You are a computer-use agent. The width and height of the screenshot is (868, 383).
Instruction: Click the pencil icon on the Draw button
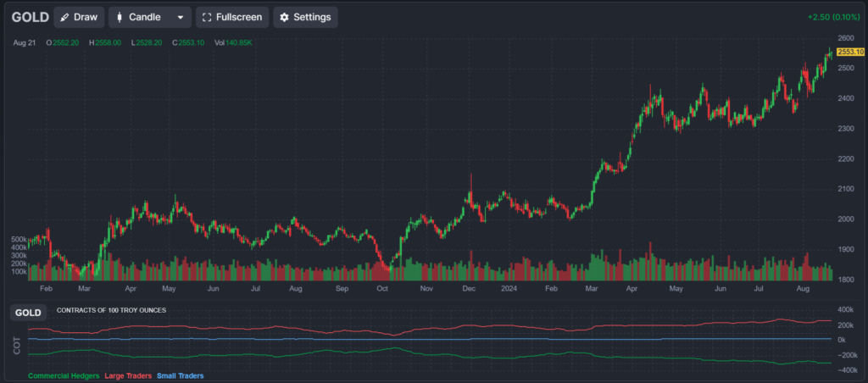(x=64, y=17)
